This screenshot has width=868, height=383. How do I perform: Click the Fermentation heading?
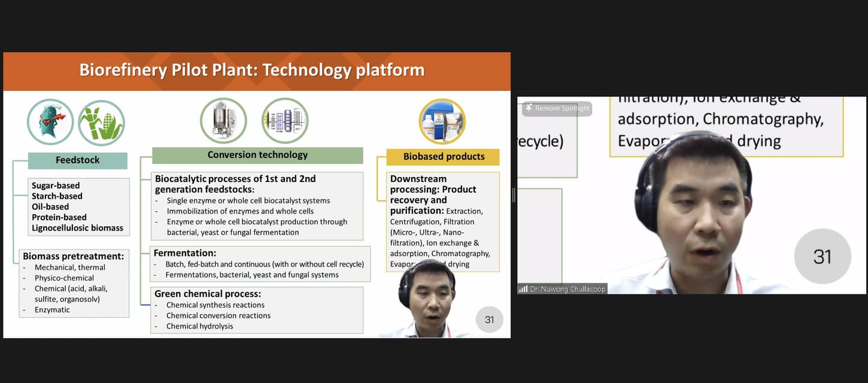click(x=185, y=253)
